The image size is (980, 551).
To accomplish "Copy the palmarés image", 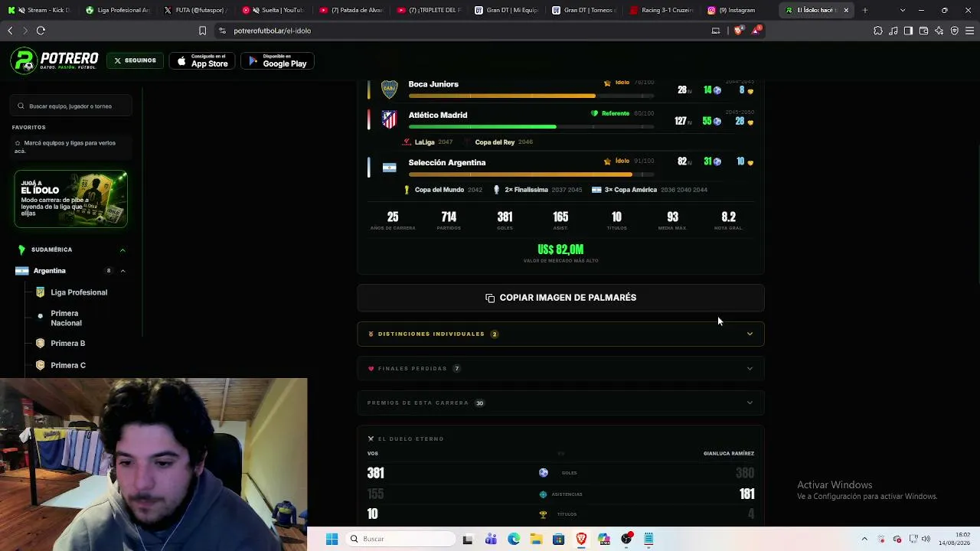I will click(560, 298).
